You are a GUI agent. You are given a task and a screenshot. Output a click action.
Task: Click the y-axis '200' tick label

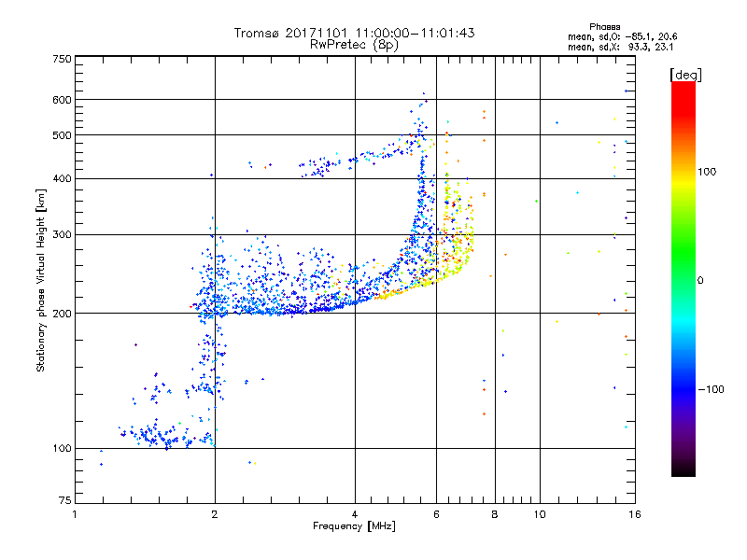62,314
